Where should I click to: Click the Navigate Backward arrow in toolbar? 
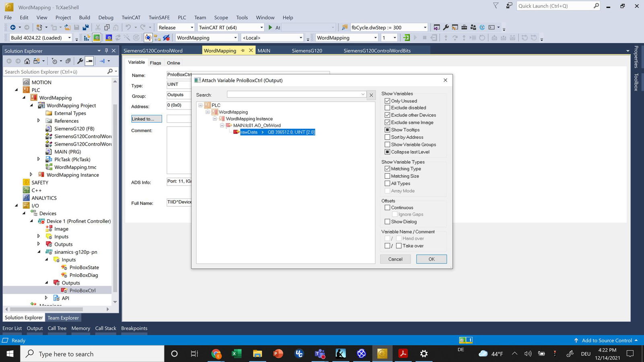coord(13,27)
